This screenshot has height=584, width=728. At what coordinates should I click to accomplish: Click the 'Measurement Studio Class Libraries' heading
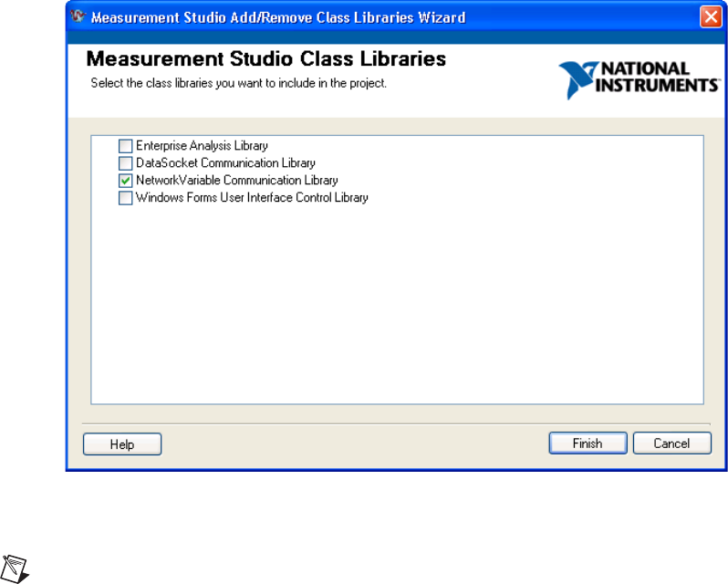point(266,59)
